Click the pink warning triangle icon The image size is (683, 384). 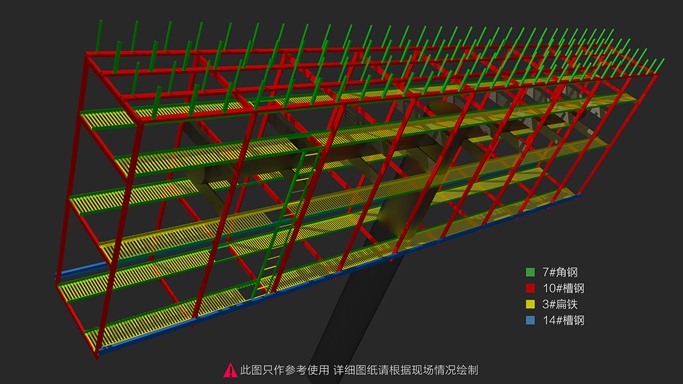(230, 371)
